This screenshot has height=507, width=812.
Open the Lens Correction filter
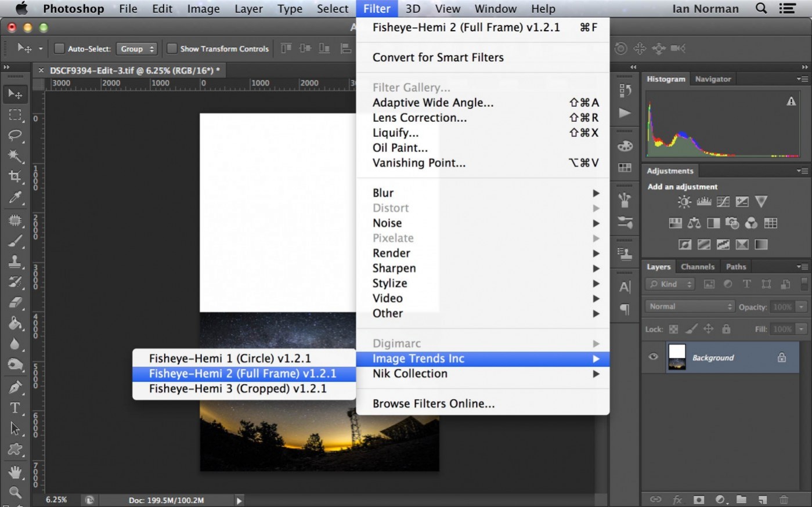pos(483,118)
